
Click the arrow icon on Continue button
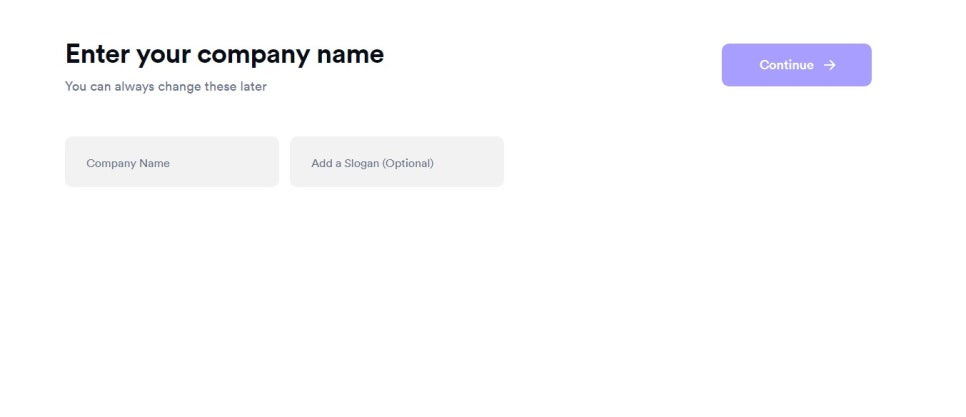click(x=830, y=65)
